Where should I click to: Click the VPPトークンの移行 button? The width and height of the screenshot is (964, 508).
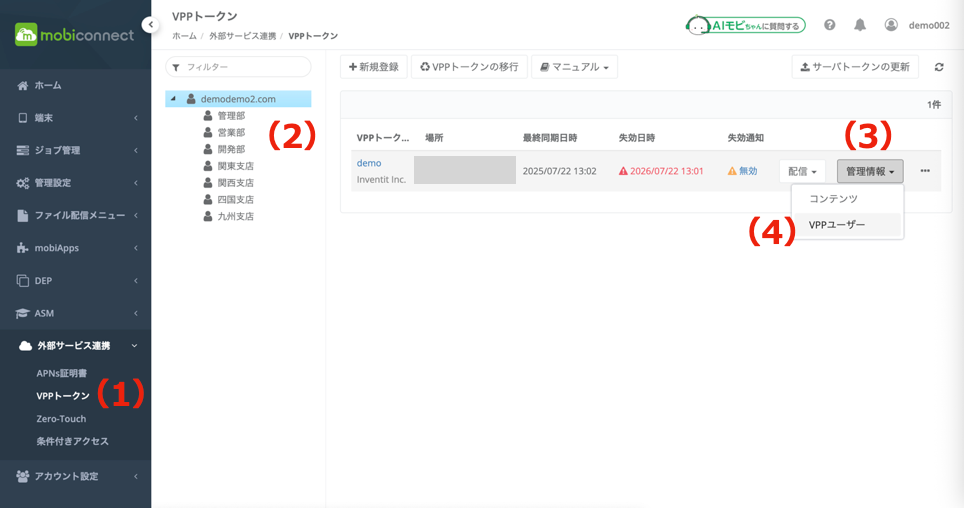469,67
